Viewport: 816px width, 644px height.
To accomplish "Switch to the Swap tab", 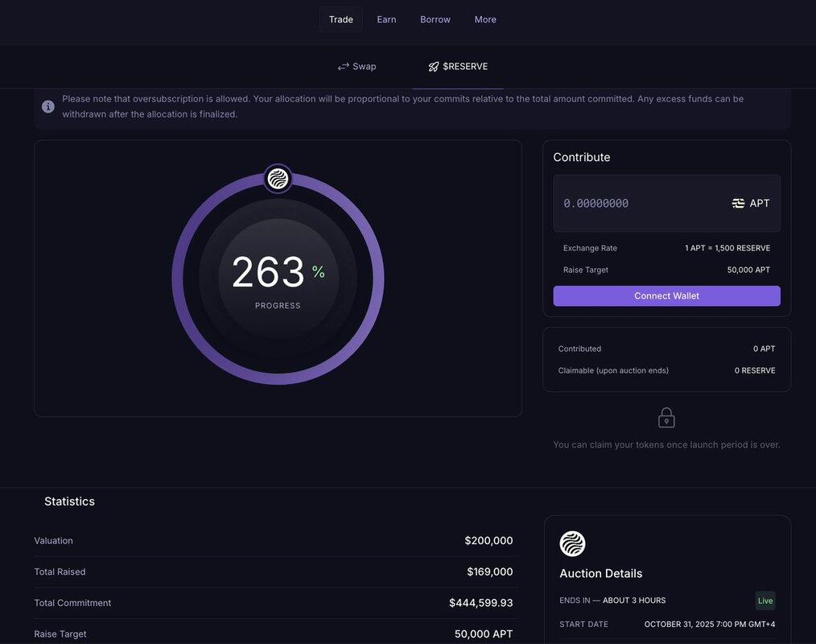I will pos(356,67).
